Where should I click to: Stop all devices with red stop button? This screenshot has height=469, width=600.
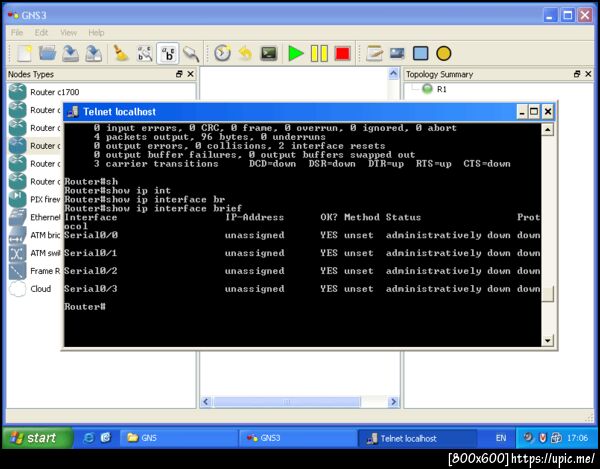click(x=342, y=53)
